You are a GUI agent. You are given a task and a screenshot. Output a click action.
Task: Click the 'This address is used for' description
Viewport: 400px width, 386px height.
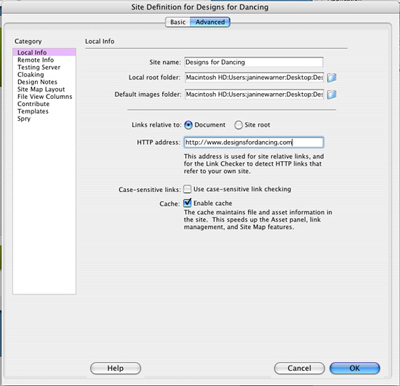pyautogui.click(x=254, y=163)
